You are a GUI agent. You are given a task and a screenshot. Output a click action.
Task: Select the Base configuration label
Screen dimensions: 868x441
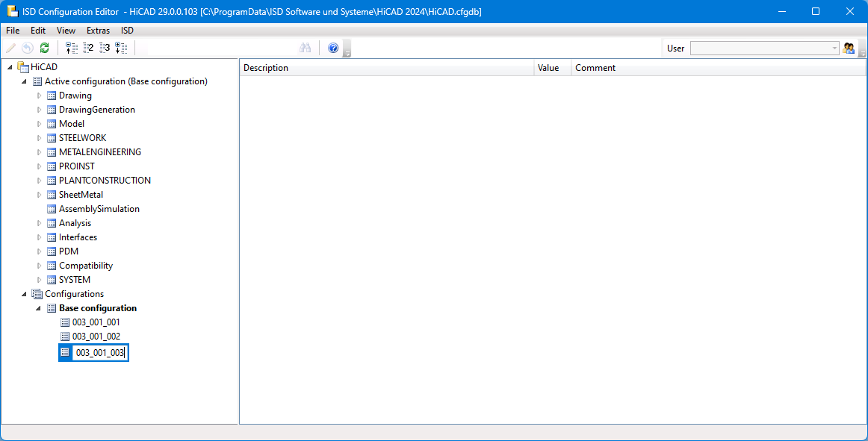click(x=98, y=308)
